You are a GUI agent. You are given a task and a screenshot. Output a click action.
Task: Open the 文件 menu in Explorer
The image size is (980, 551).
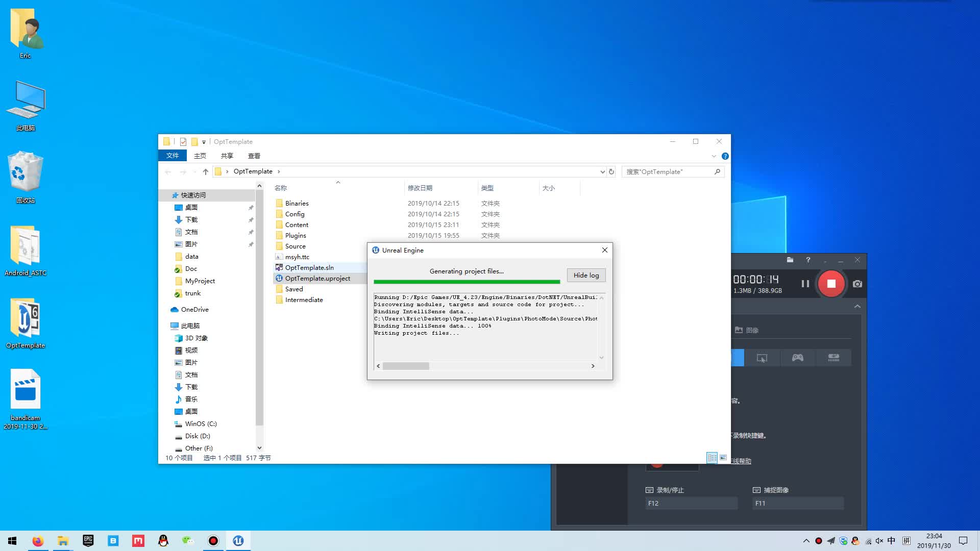(x=173, y=156)
